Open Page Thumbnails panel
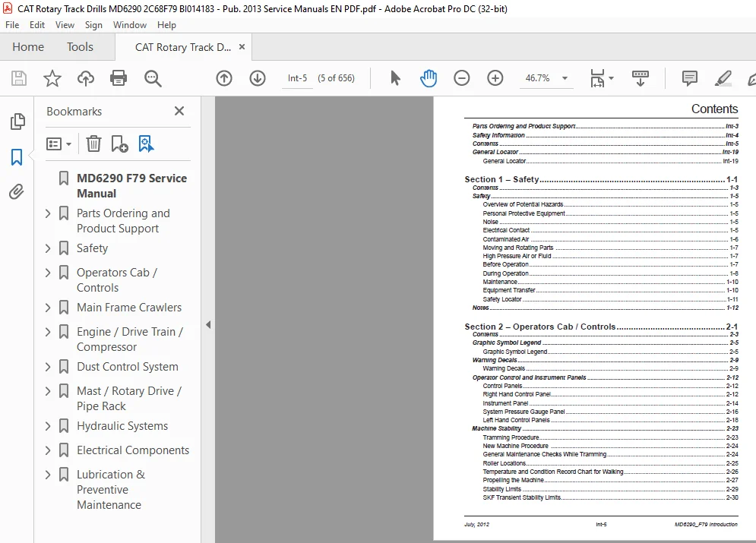756x543 pixels. click(x=17, y=122)
